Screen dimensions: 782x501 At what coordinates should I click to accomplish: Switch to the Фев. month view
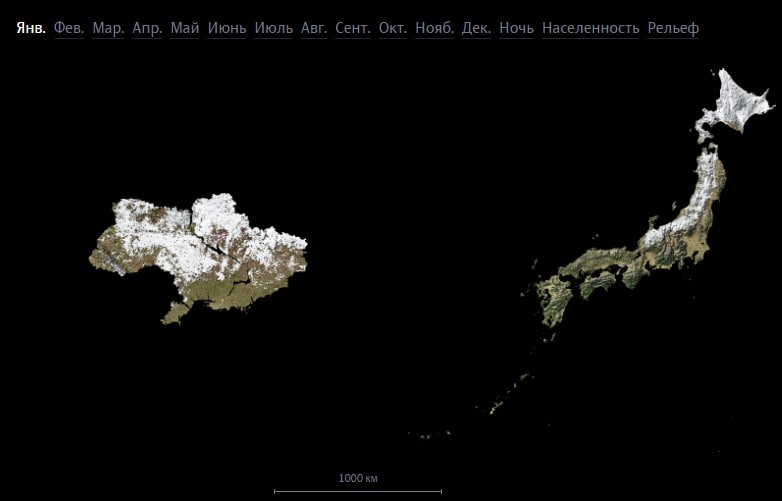(x=69, y=28)
